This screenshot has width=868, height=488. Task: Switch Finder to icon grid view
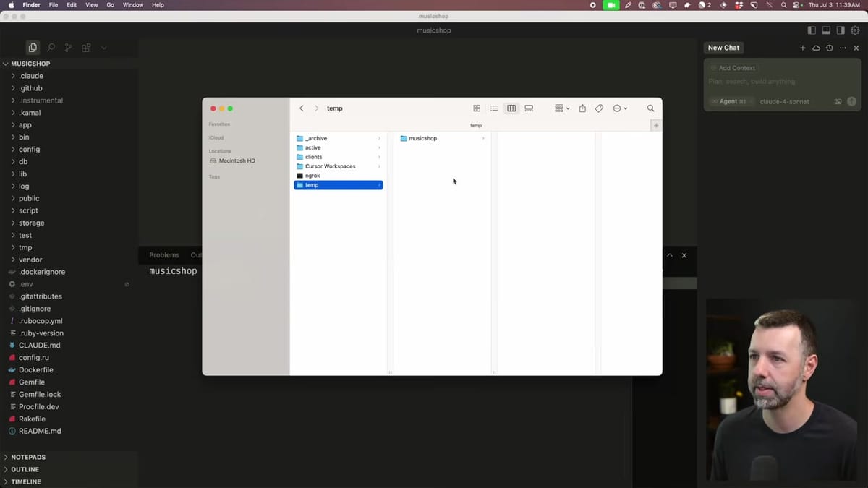point(477,108)
